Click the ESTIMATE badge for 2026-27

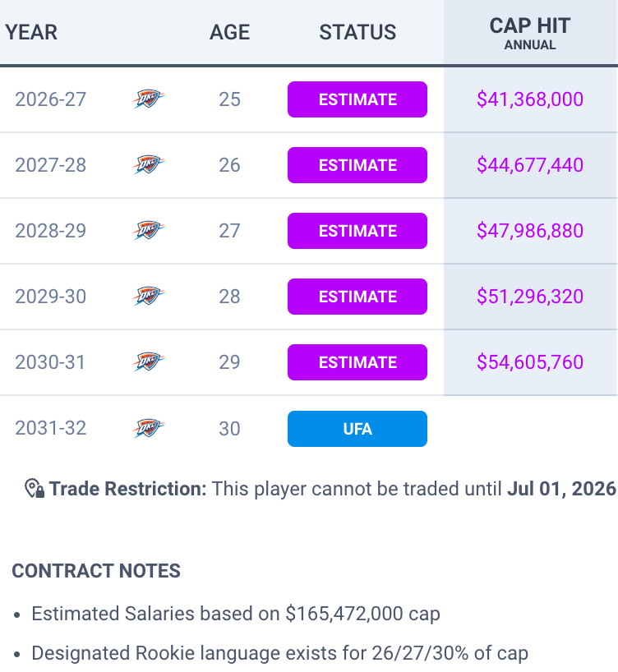tap(357, 99)
